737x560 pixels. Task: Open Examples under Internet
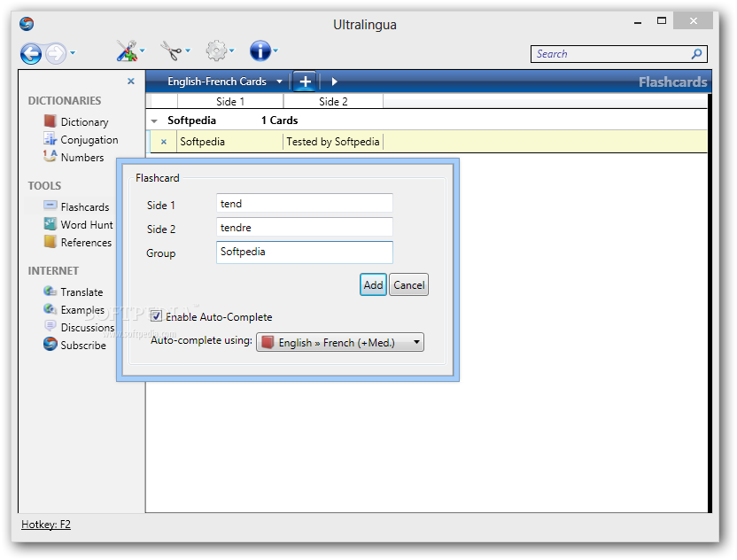[74, 310]
